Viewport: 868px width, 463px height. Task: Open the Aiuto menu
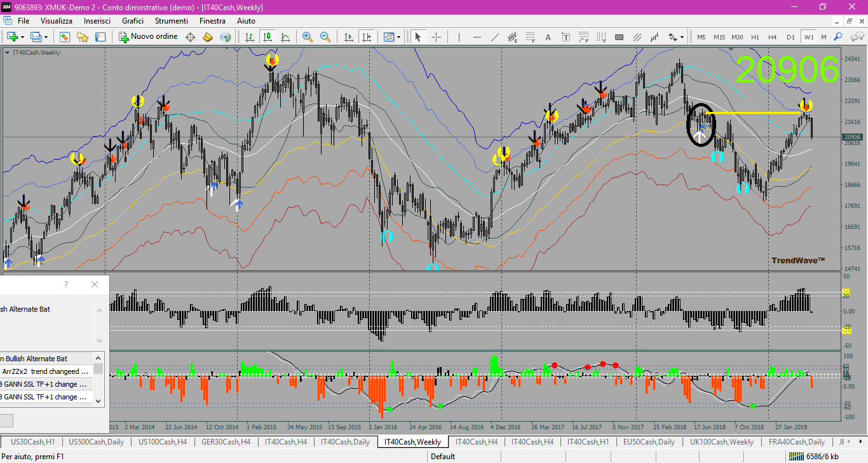click(246, 21)
